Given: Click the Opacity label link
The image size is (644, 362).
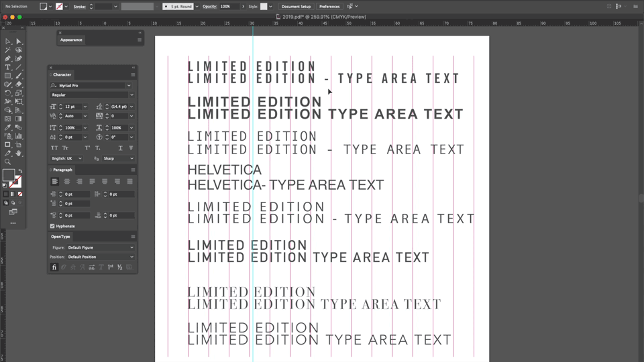Looking at the screenshot, I should coord(209,7).
